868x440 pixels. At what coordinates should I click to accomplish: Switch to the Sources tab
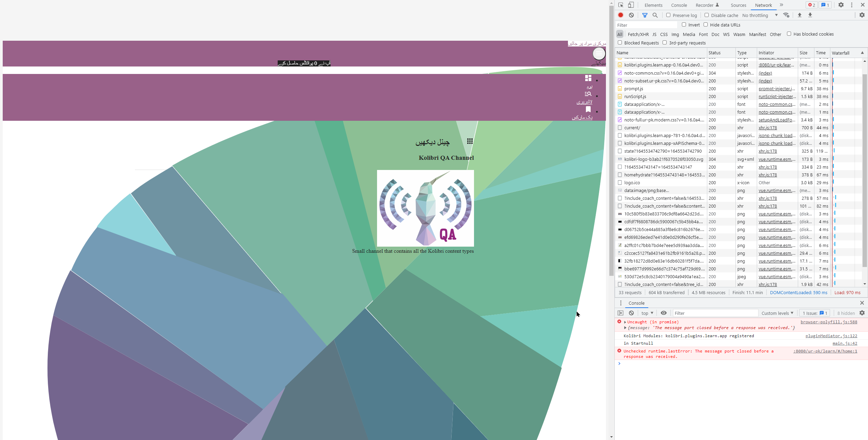(x=738, y=5)
